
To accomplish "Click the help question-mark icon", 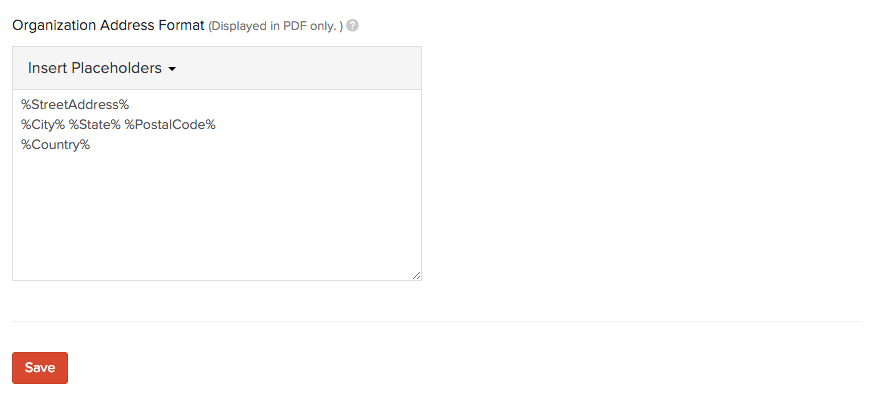I will point(352,25).
